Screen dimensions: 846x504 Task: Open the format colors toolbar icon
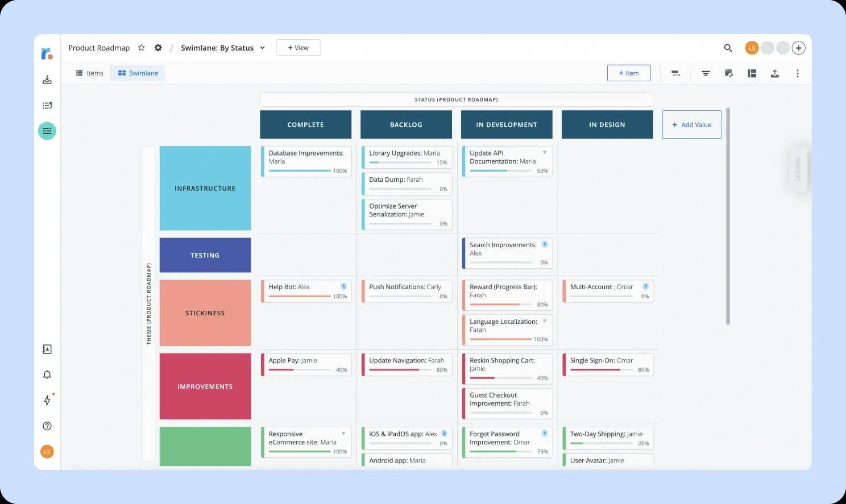[x=729, y=73]
